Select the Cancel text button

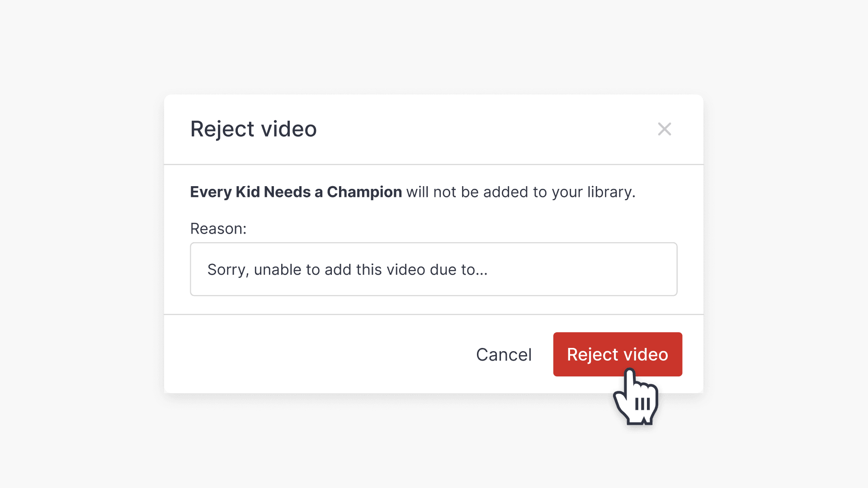pyautogui.click(x=504, y=354)
